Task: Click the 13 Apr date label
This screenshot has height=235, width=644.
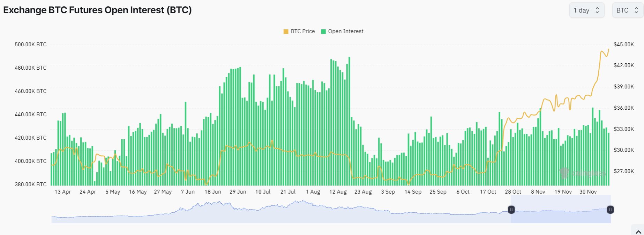Action: [63, 192]
